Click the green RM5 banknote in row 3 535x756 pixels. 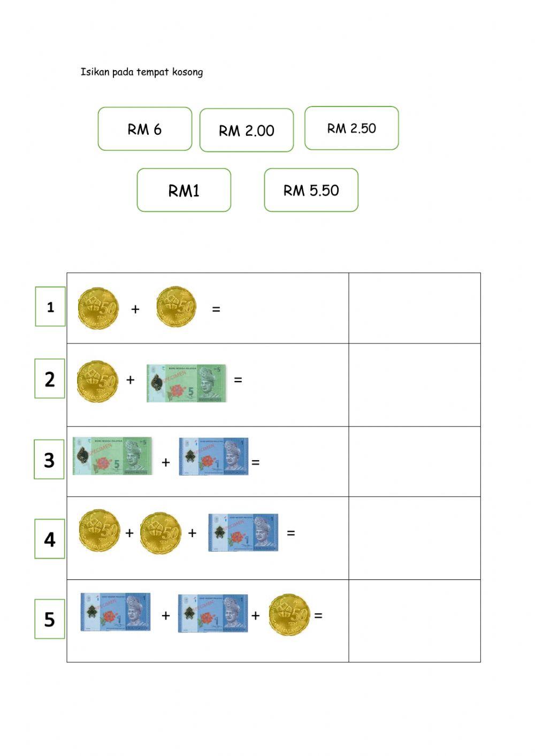[x=112, y=456]
